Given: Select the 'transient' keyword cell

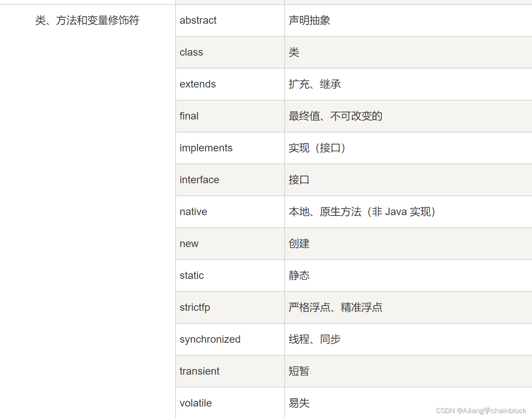Looking at the screenshot, I should pos(230,371).
